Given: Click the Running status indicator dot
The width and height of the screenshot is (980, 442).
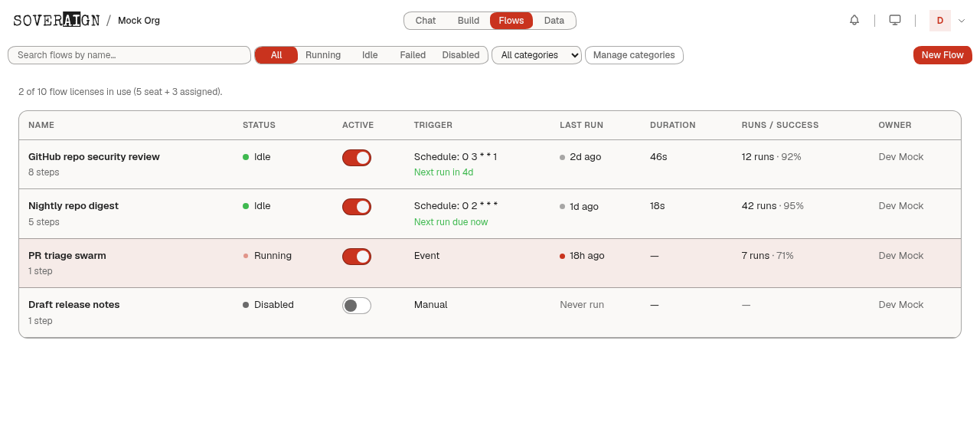Looking at the screenshot, I should click(x=246, y=256).
